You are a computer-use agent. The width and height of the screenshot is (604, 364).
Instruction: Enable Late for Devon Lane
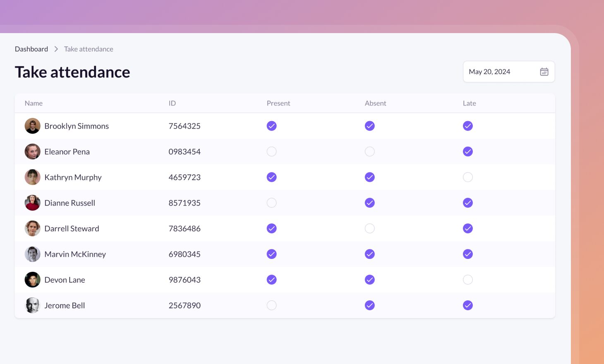coord(467,280)
